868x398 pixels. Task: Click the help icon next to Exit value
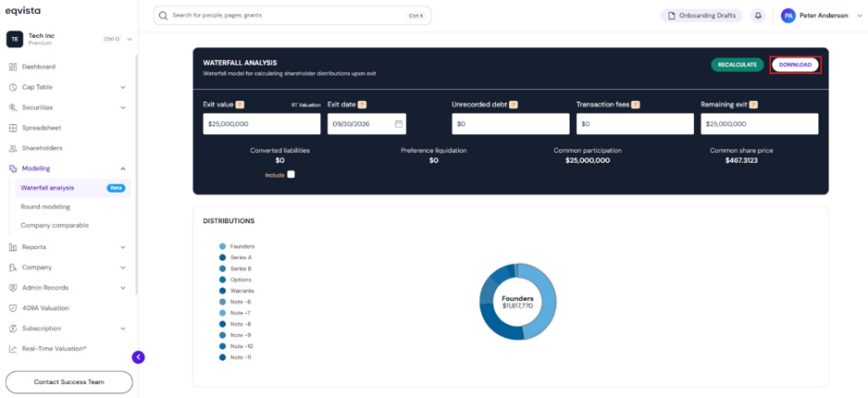coord(240,105)
